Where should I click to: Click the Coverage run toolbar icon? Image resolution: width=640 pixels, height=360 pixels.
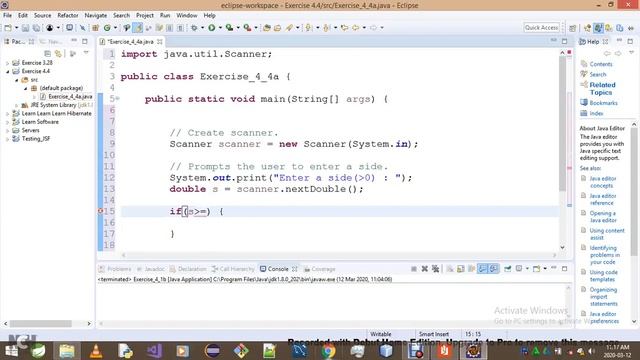click(x=229, y=28)
